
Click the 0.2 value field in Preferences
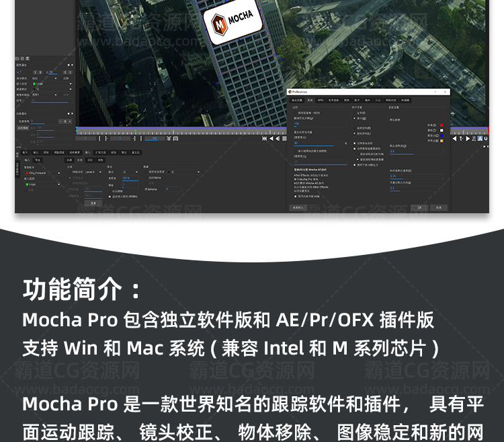tap(416, 188)
